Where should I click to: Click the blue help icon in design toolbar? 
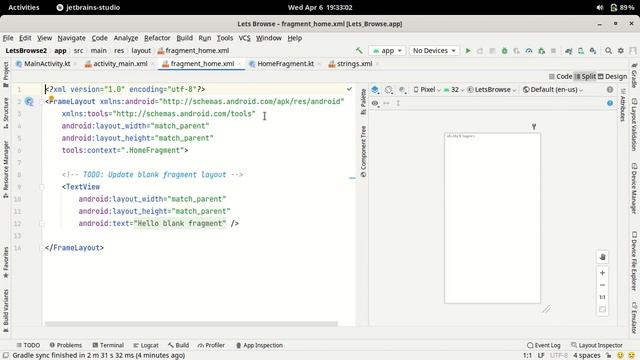(610, 103)
